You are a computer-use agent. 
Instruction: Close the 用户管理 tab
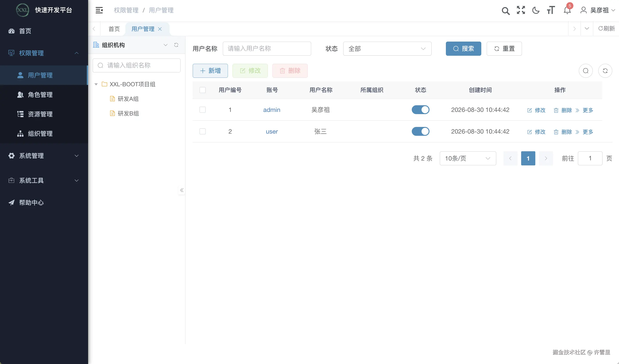[x=160, y=29]
